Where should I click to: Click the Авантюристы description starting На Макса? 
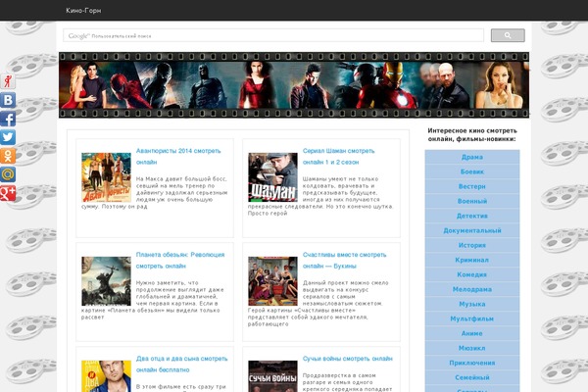tap(155, 192)
